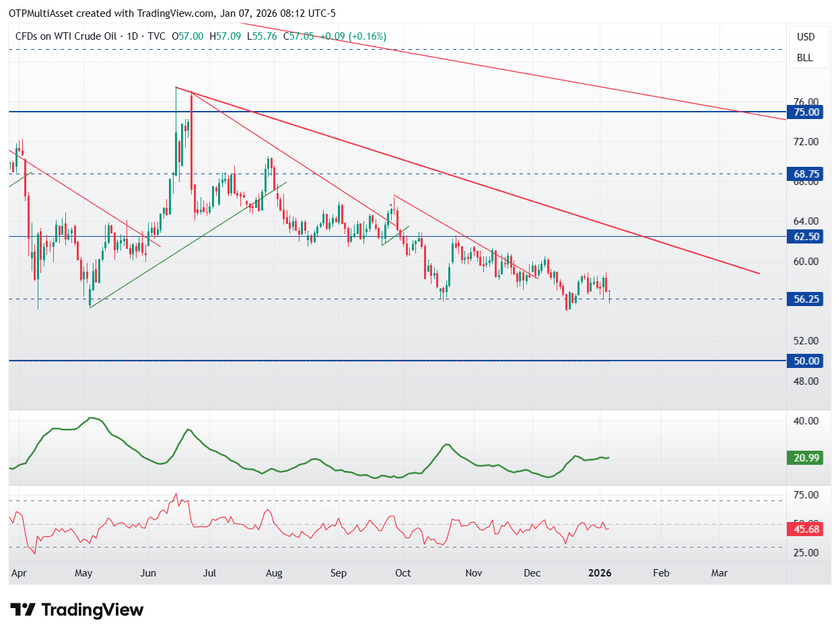Viewport: 840px width, 635px height.
Task: Toggle the USD price unit
Action: pos(805,37)
